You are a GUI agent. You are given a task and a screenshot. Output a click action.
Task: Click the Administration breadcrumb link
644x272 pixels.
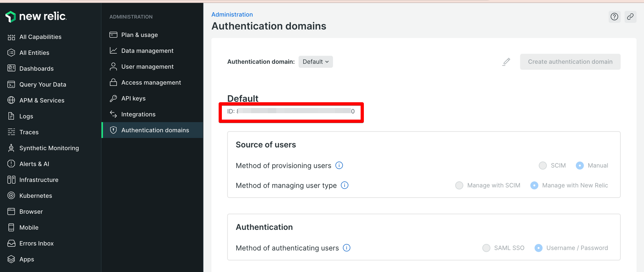click(232, 14)
